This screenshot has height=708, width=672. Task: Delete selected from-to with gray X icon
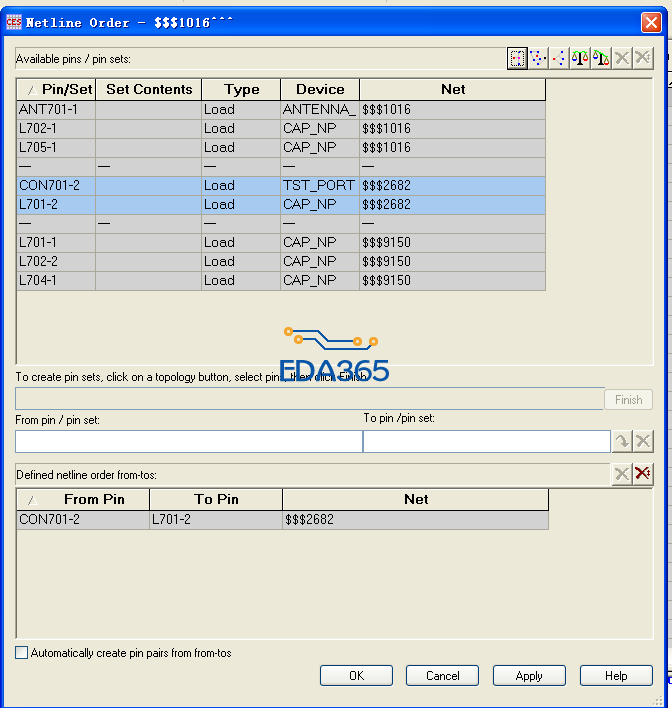tap(622, 474)
